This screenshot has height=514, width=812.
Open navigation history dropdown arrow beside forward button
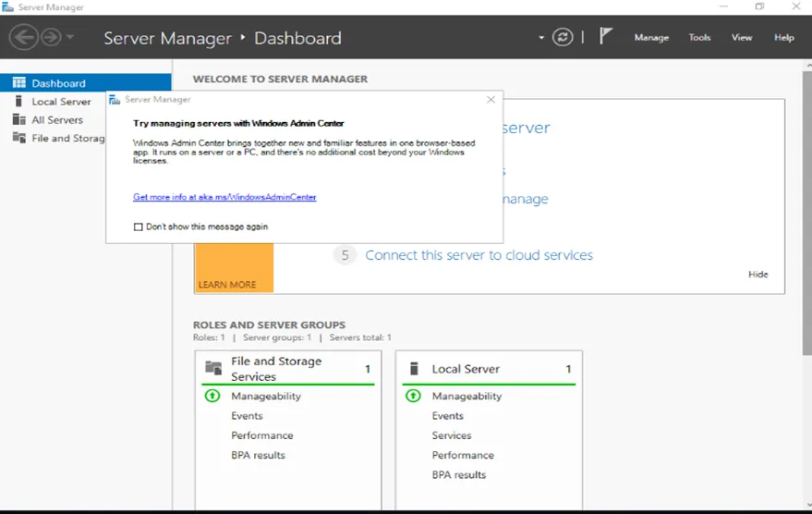71,38
